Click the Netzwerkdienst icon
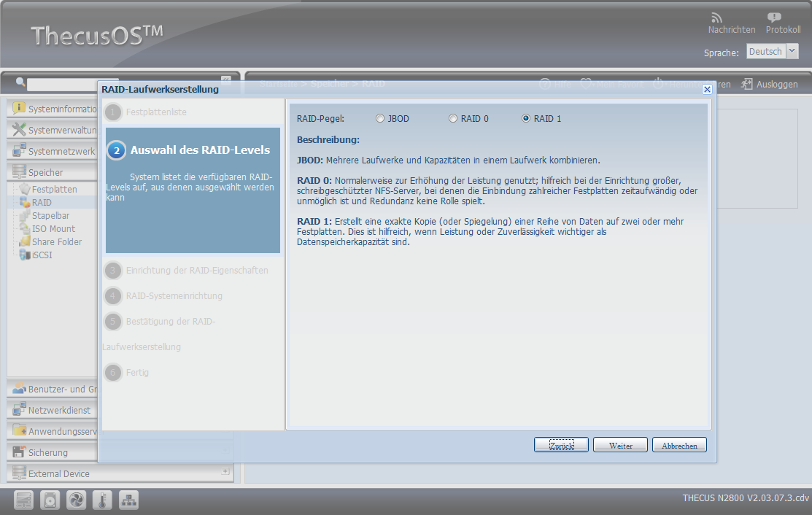Image resolution: width=812 pixels, height=515 pixels. [x=19, y=409]
